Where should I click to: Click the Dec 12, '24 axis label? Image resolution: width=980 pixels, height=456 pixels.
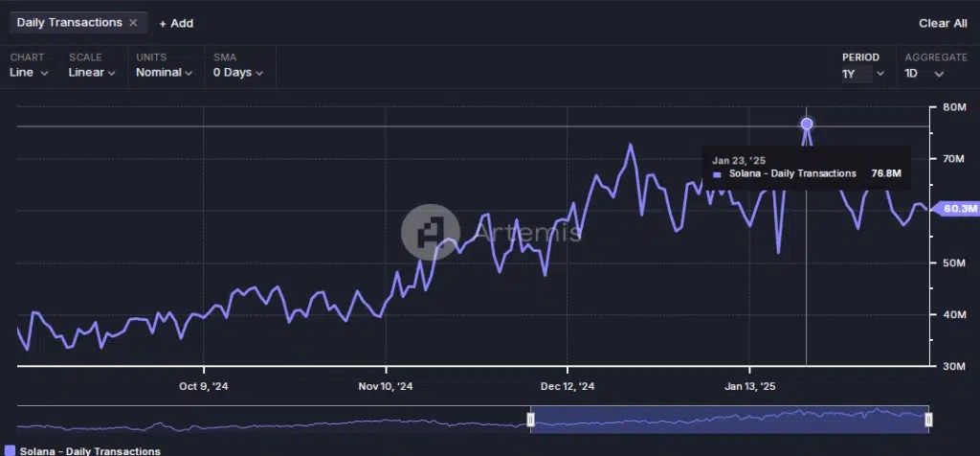[568, 387]
